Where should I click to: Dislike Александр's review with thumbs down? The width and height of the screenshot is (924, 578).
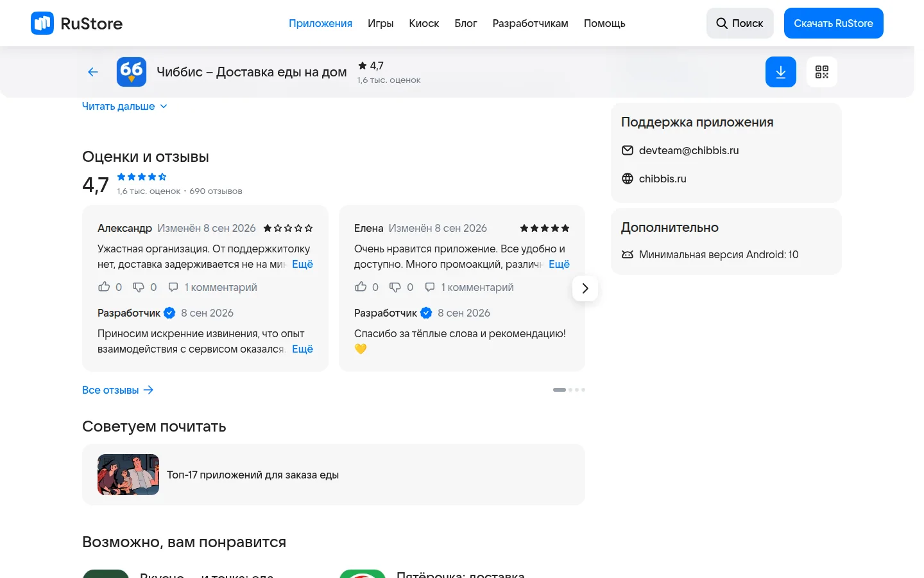point(139,287)
